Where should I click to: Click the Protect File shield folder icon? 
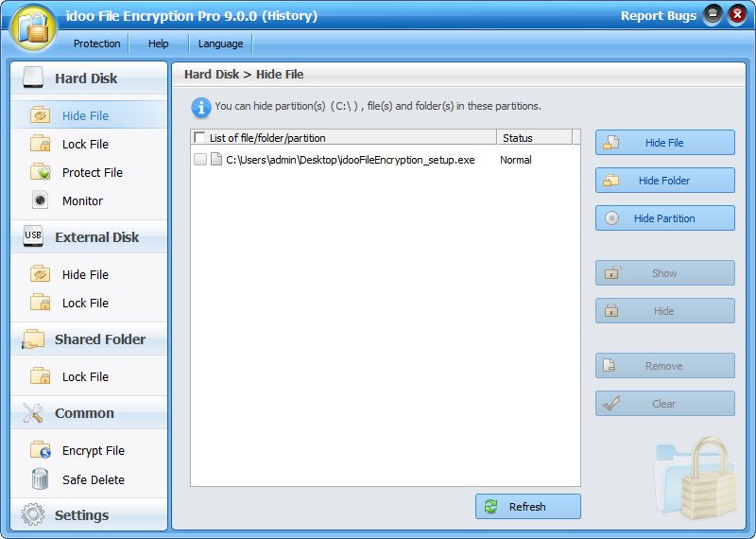pos(40,172)
